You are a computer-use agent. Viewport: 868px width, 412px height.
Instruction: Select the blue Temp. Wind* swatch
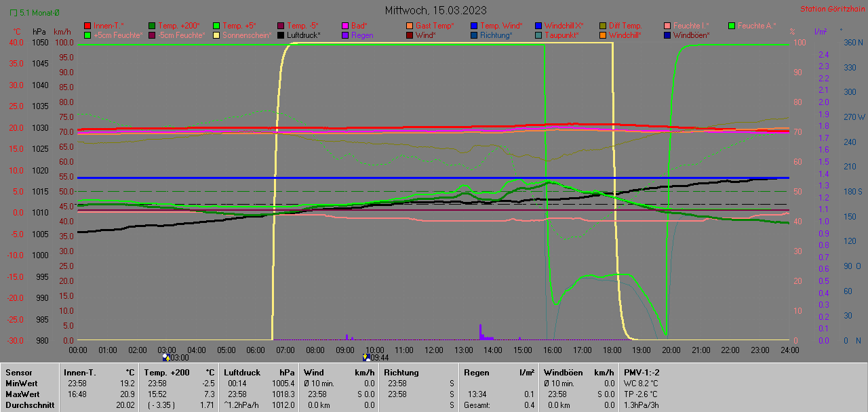474,26
